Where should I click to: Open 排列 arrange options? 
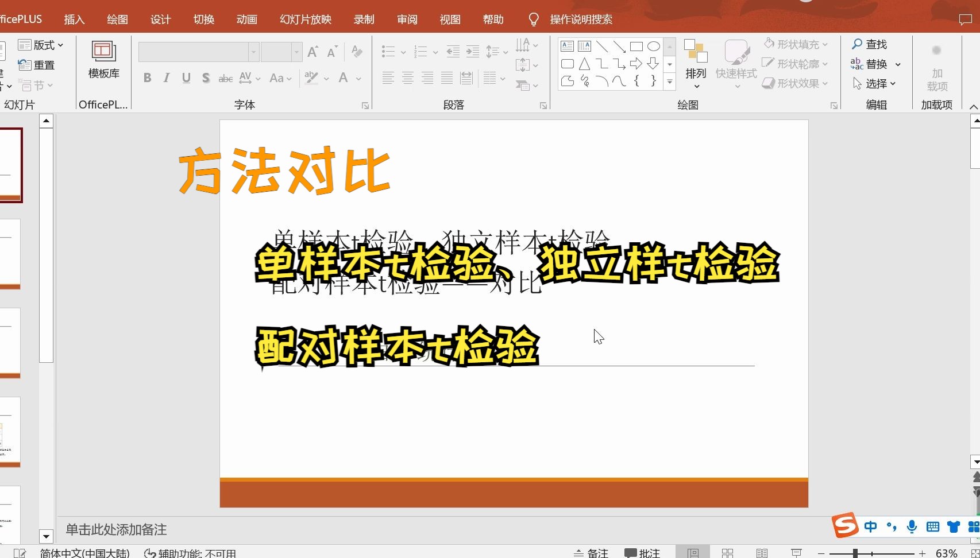pos(696,64)
